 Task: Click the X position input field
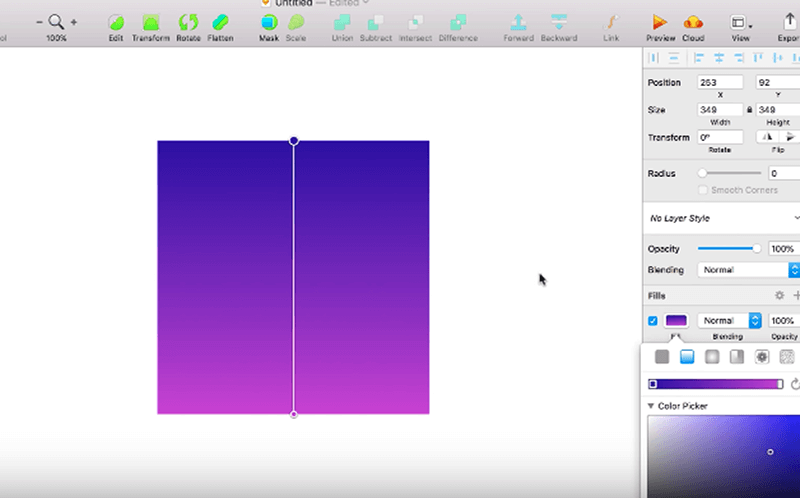click(720, 83)
